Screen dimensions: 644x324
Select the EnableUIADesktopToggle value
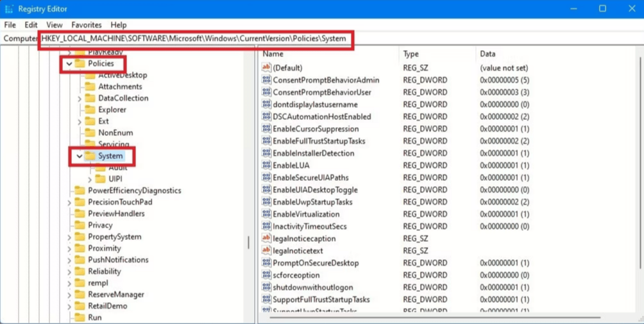pos(315,190)
